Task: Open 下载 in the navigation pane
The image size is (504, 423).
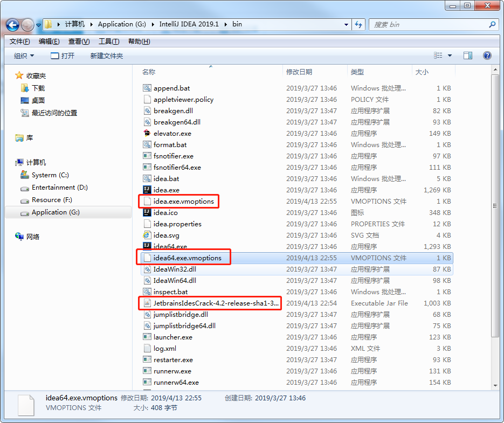Action: tap(32, 88)
